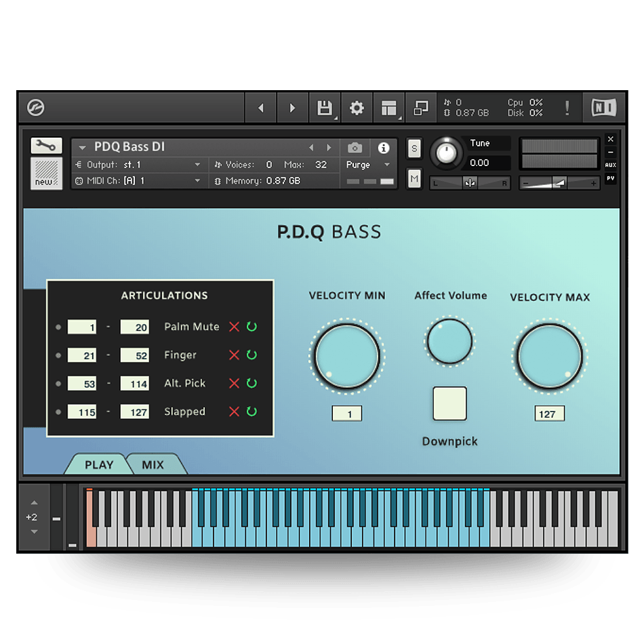Click the Velocity Max knob

[550, 356]
